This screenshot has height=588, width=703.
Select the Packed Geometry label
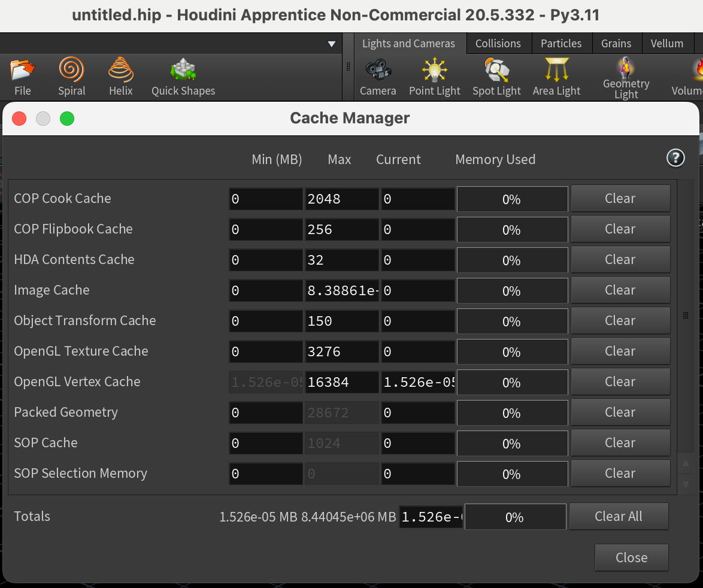tap(66, 413)
